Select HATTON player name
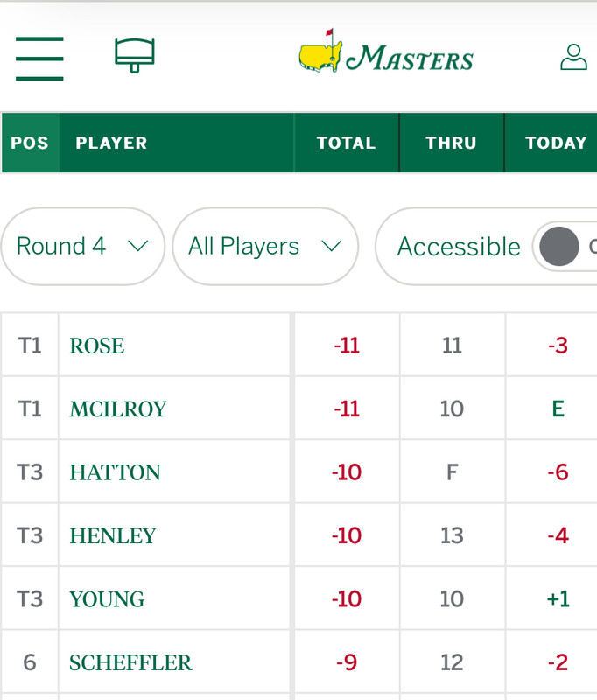Viewport: 597px width, 700px height. click(x=116, y=472)
